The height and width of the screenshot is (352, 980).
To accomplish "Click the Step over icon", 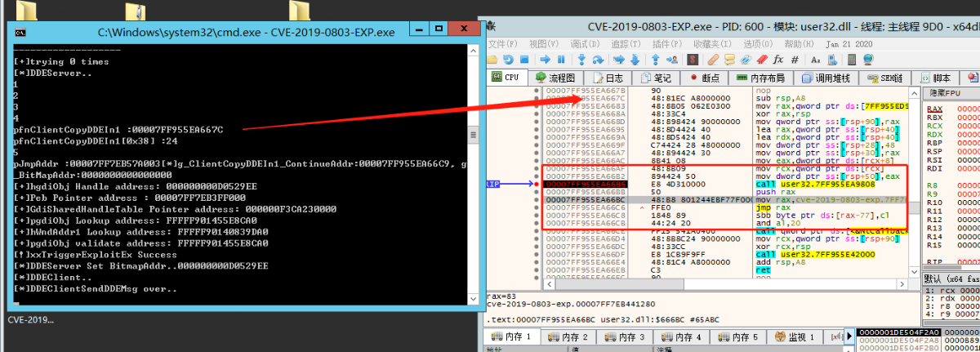I will 598,59.
